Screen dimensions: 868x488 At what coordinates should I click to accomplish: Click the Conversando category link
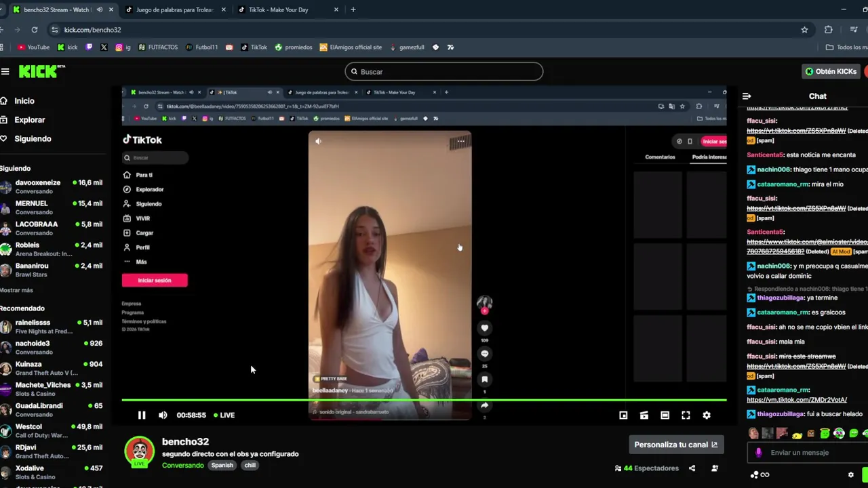tap(182, 466)
